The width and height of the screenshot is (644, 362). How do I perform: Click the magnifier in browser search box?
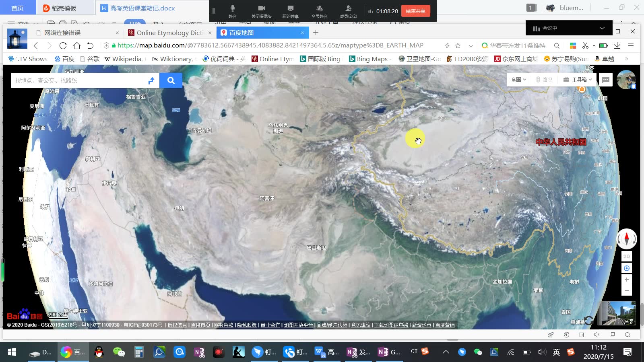coord(557,45)
